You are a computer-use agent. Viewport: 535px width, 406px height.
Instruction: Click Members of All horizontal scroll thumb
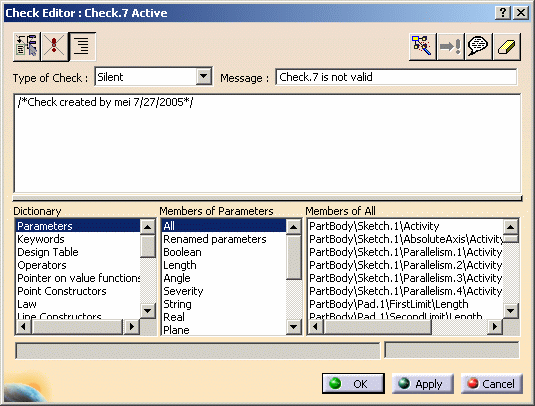[377, 327]
